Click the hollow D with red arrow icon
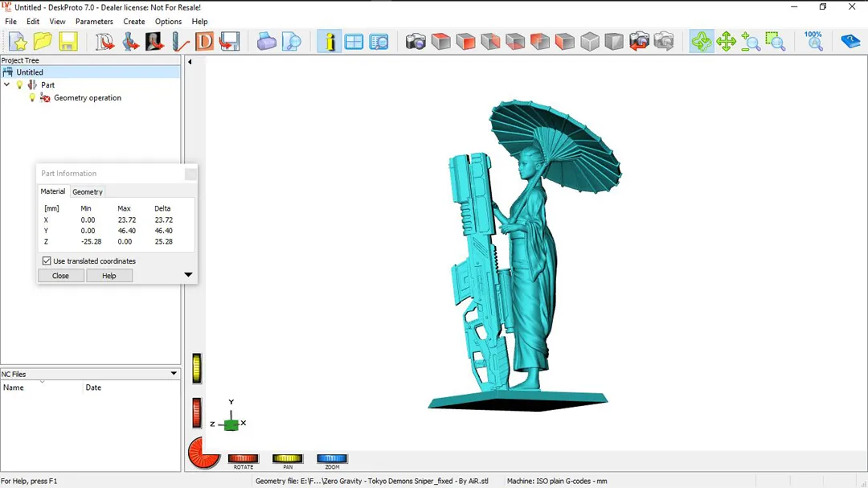This screenshot has height=488, width=868. tap(104, 42)
